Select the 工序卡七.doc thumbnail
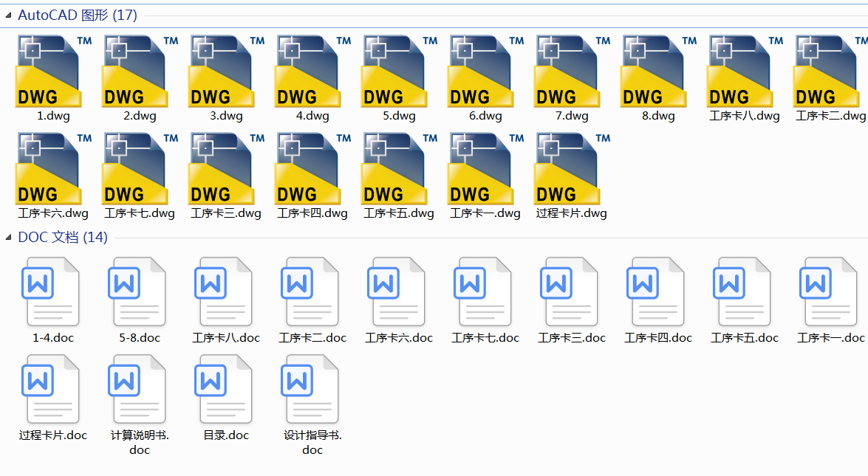 coord(483,291)
